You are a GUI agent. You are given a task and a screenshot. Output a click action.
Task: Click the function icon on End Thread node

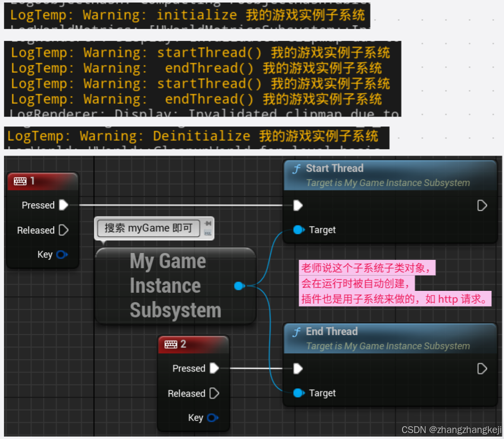coord(296,332)
